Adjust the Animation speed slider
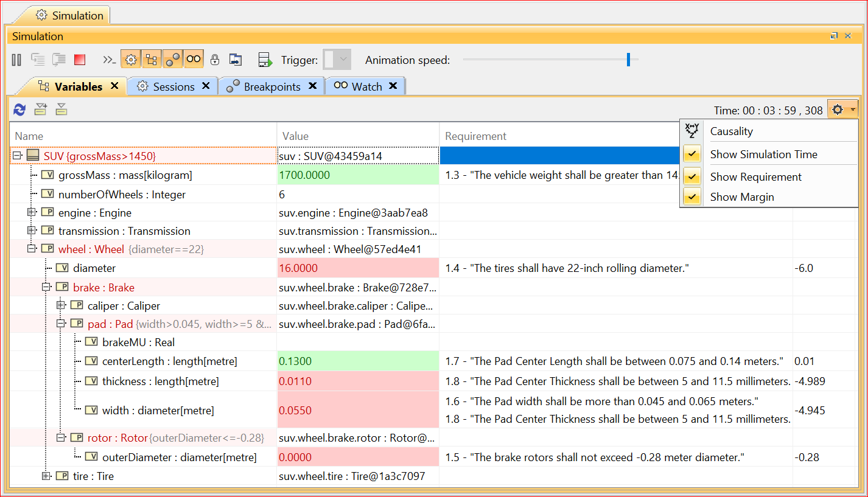This screenshot has height=497, width=868. point(628,60)
